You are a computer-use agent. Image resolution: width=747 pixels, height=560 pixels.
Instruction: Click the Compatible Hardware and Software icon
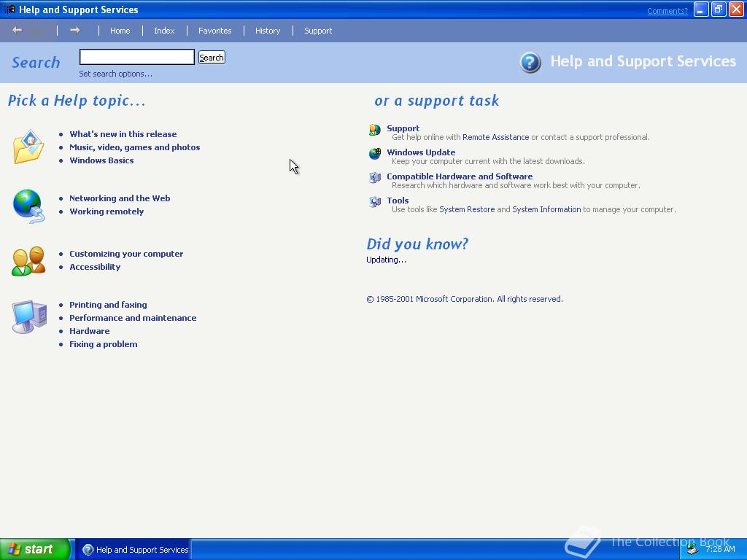coord(375,178)
